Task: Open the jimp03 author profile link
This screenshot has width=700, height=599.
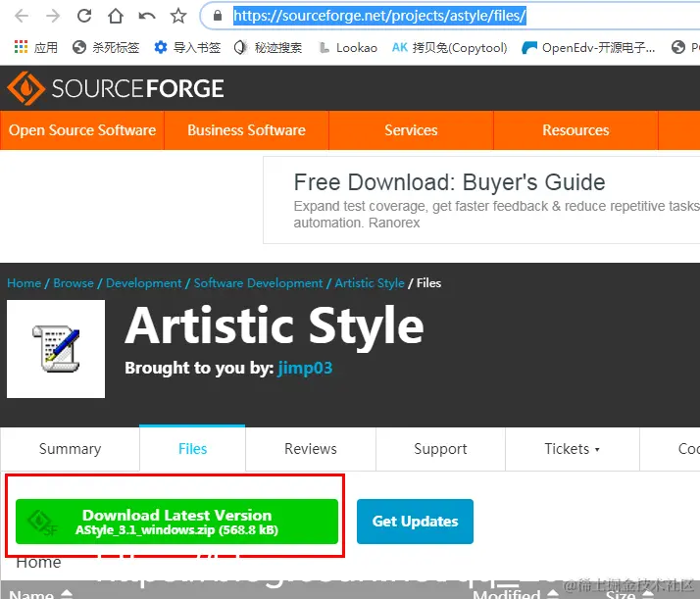Action: point(305,368)
